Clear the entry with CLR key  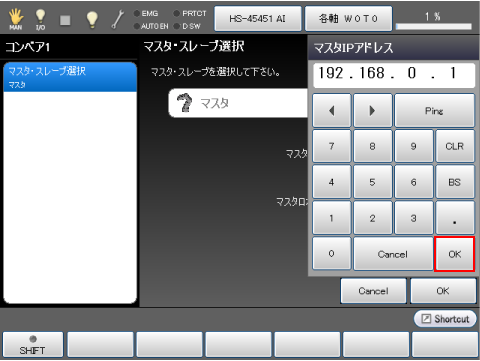[454, 146]
